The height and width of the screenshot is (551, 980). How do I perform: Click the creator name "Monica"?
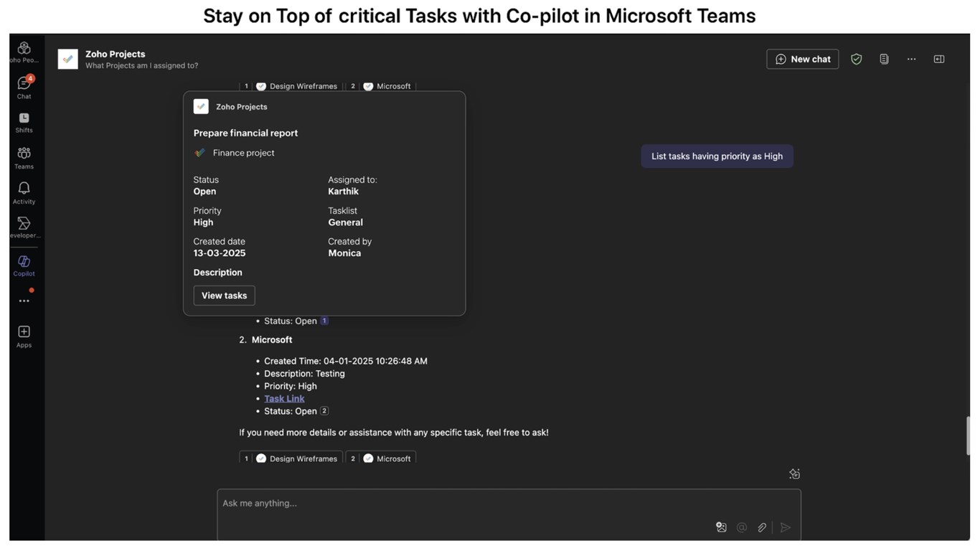click(344, 253)
